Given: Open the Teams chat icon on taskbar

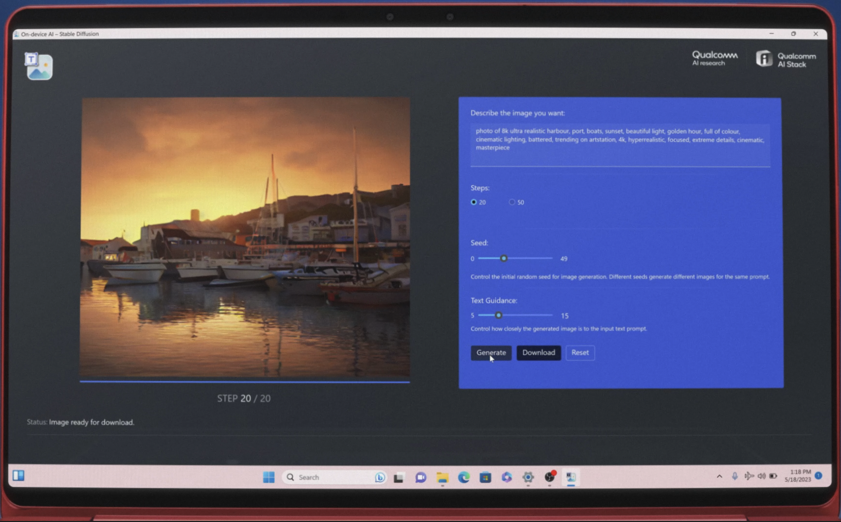Looking at the screenshot, I should click(421, 478).
